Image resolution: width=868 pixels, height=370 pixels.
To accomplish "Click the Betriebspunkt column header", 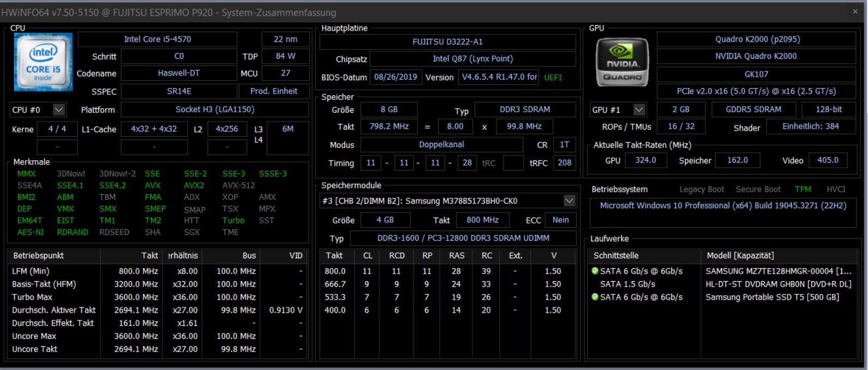I will 54,256.
